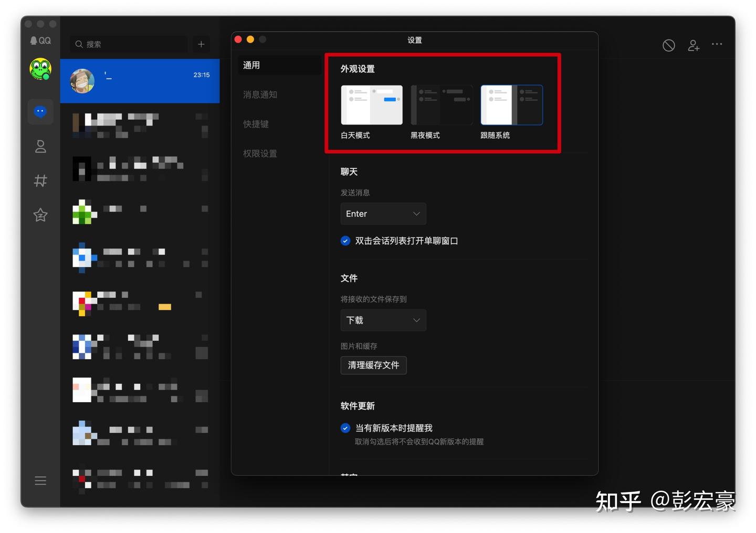The height and width of the screenshot is (533, 756).
Task: Uncheck 当有新版本时提醒我
Action: 345,428
